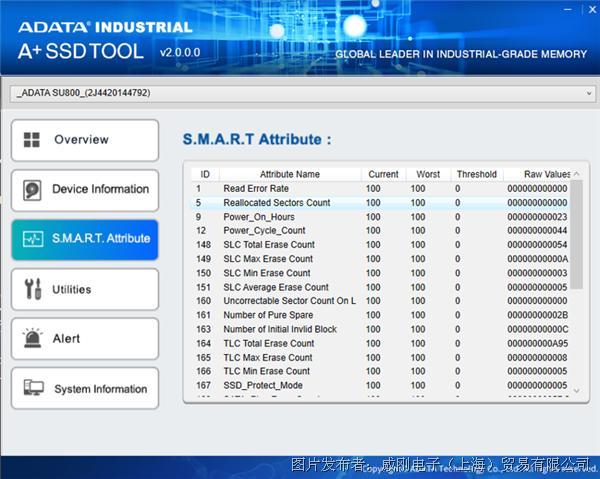Click the Alert siren icon
Image resolution: width=600 pixels, height=479 pixels.
[x=33, y=340]
